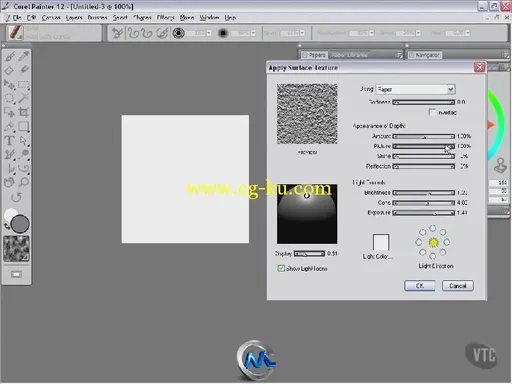Select the Crop tool
The width and height of the screenshot is (512, 384).
pos(24,112)
